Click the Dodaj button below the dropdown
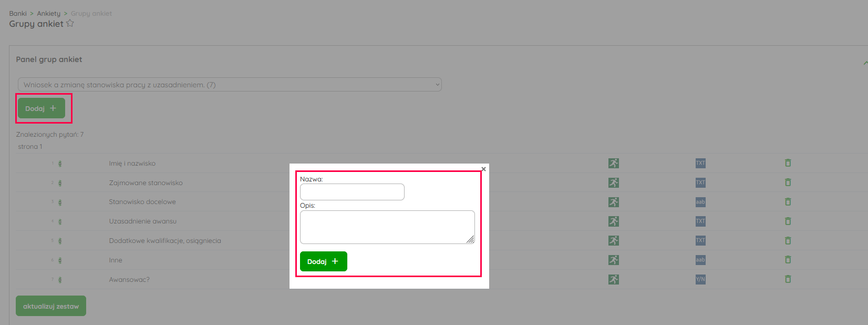This screenshot has width=868, height=325. pyautogui.click(x=42, y=108)
